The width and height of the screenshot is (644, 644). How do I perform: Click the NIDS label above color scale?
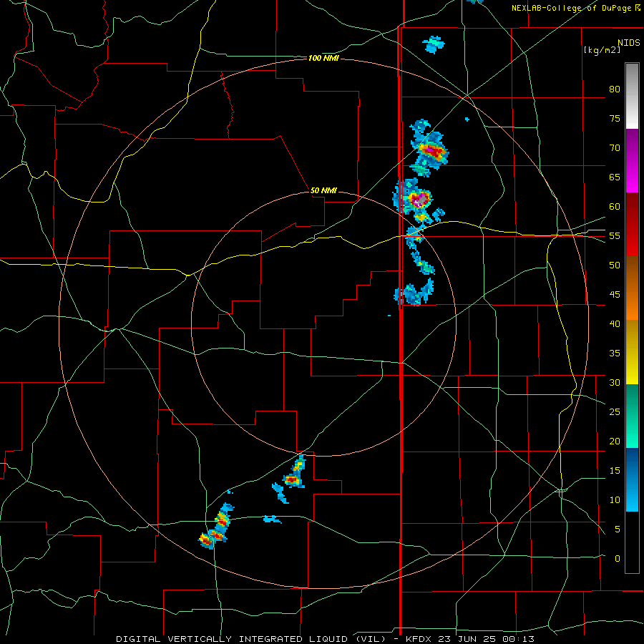point(629,43)
